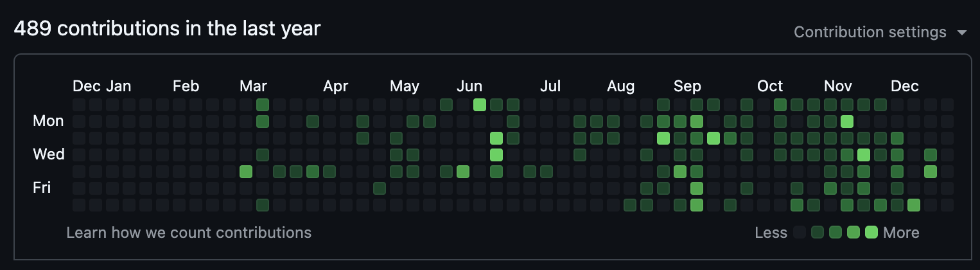Click the Dec month label preceding Jan
The image size is (980, 270).
[x=87, y=86]
